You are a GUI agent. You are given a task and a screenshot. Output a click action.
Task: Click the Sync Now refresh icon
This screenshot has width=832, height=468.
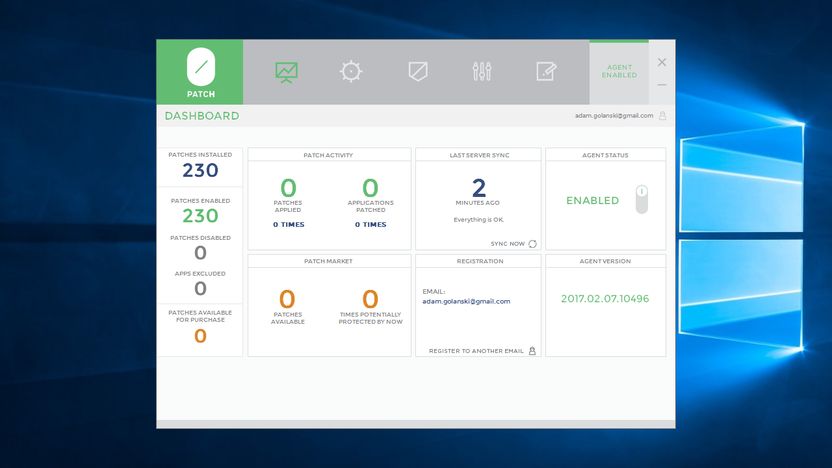tap(533, 244)
